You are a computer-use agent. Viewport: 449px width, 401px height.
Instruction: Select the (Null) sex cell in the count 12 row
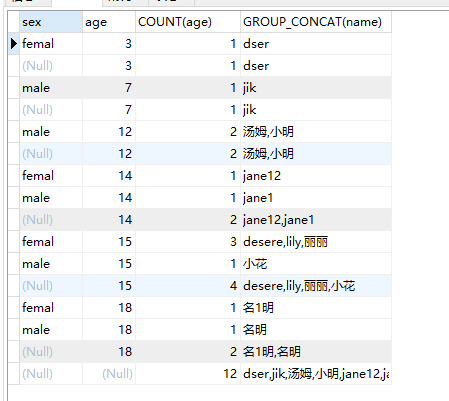click(x=51, y=374)
